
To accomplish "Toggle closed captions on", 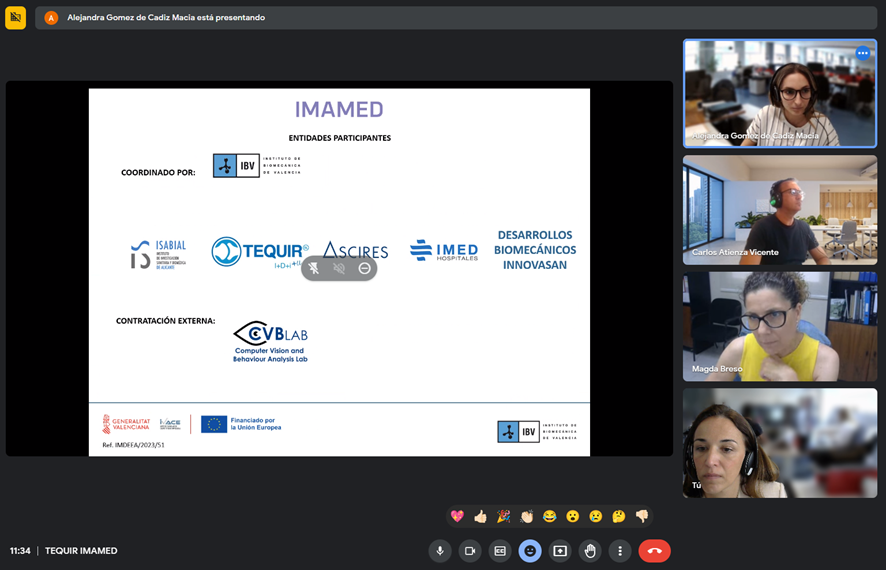I will point(500,551).
